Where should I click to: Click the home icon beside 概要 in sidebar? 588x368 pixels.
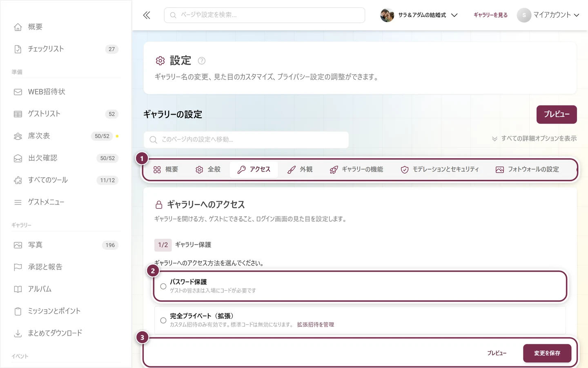(x=18, y=27)
